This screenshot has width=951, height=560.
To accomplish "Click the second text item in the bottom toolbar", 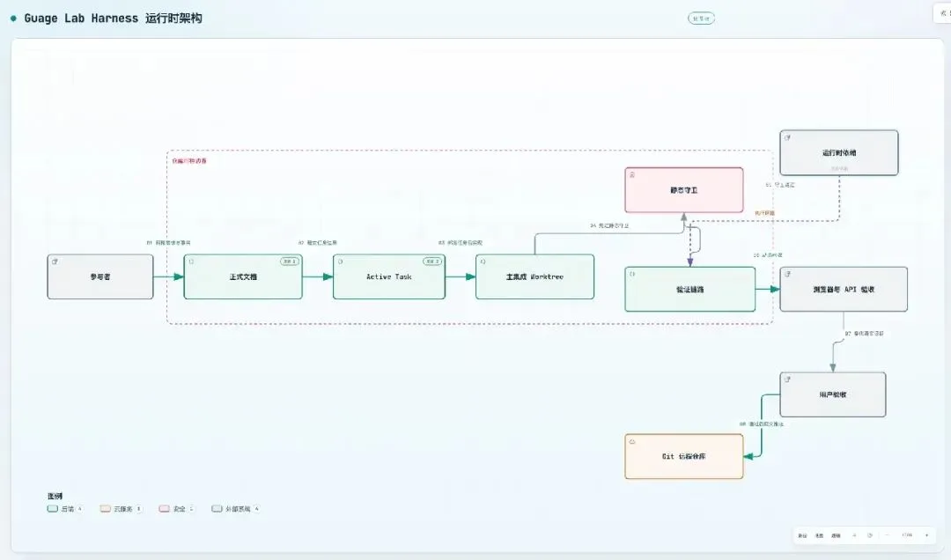I will tap(820, 535).
